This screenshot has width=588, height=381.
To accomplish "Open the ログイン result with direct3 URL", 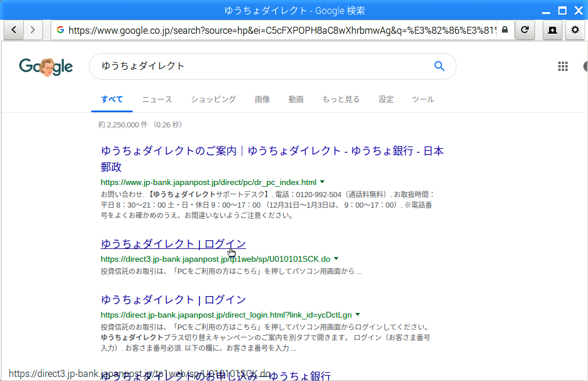I will 173,244.
